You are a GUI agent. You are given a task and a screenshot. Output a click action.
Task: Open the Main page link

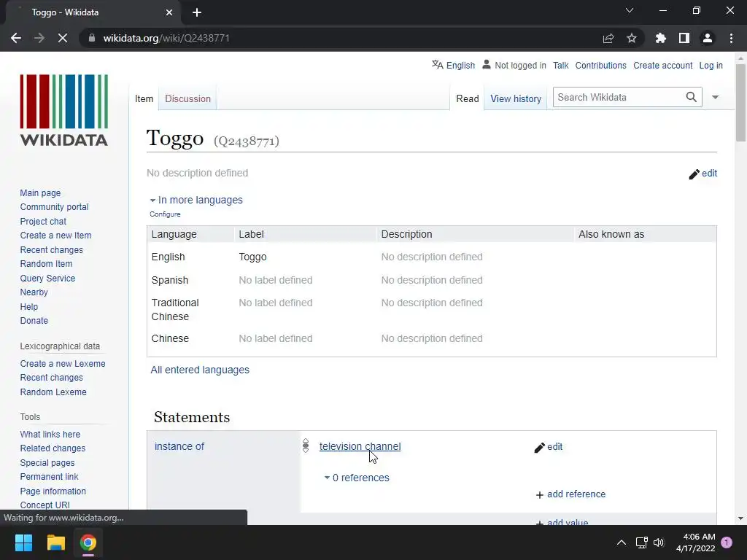41,192
